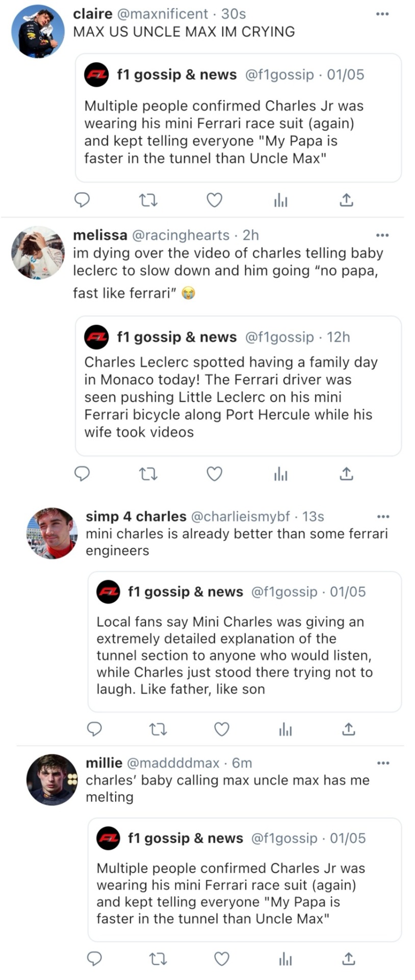Like claire's MAX US UNCLE MAX tweet
Screen dimensions: 415x980
(x=214, y=200)
